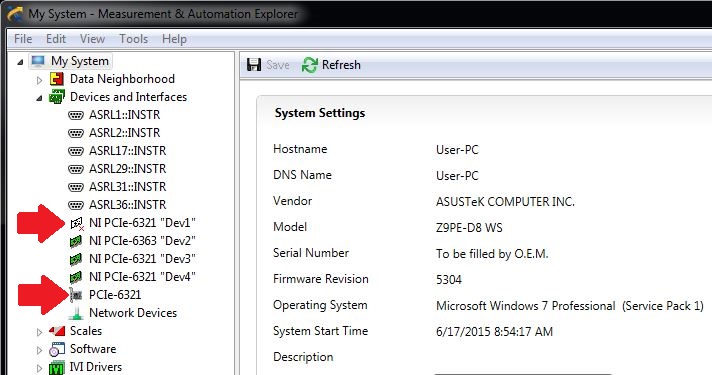Click the Devices and Interfaces icon
712x375 pixels.
pyautogui.click(x=57, y=97)
